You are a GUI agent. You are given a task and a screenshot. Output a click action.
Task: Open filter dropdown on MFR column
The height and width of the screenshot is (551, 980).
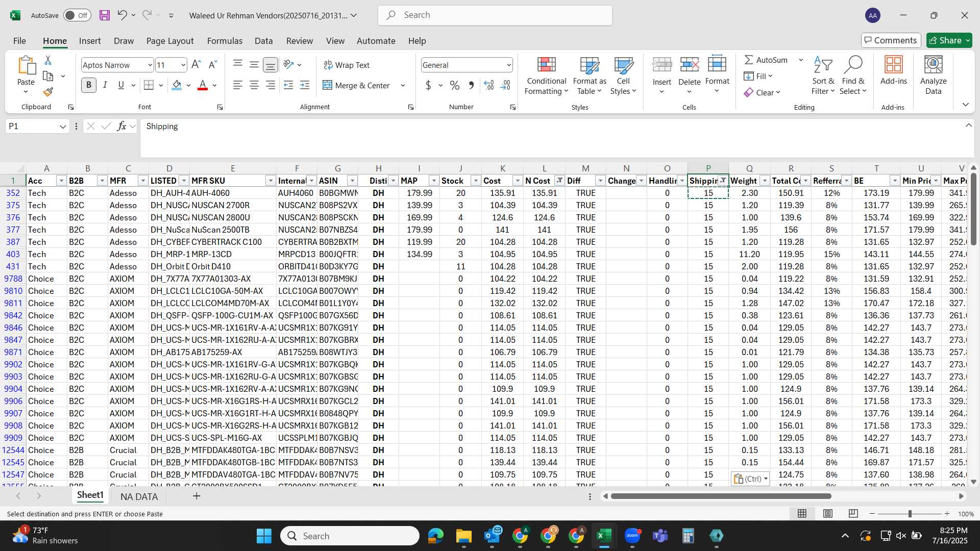(143, 181)
